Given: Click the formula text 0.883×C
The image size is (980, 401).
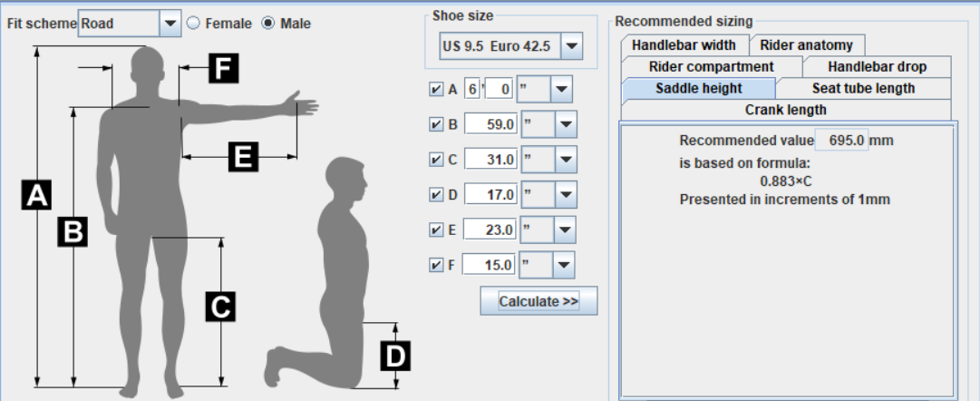Looking at the screenshot, I should click(x=786, y=181).
